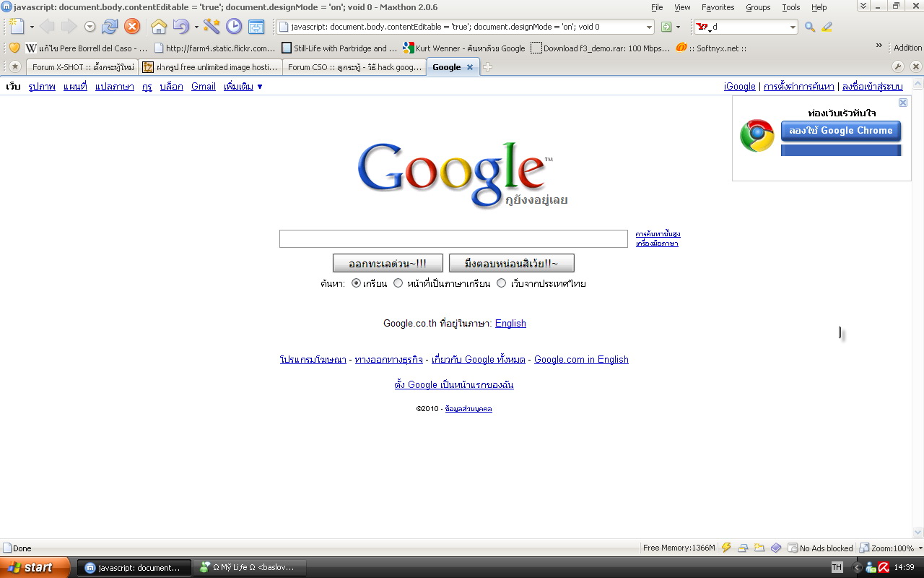The height and width of the screenshot is (578, 924).
Task: Click the popup windows status bar icon
Action: point(743,548)
